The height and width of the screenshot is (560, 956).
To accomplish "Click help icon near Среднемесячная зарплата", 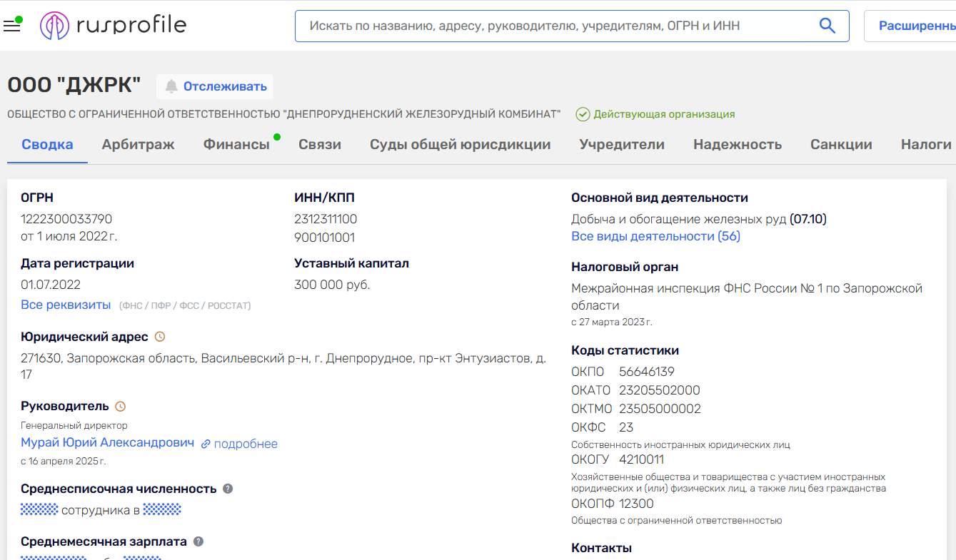I will tap(198, 541).
